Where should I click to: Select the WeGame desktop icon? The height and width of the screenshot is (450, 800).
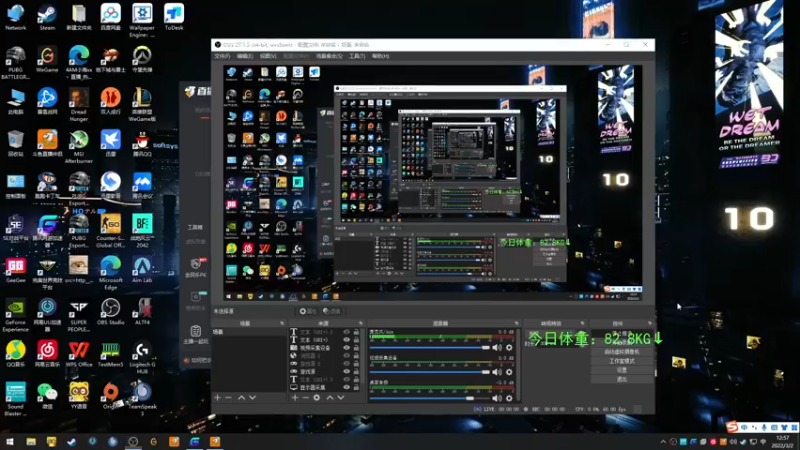pos(47,59)
